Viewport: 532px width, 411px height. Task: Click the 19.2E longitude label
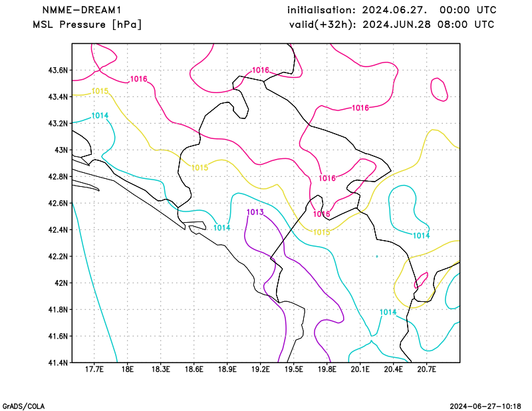tap(260, 369)
